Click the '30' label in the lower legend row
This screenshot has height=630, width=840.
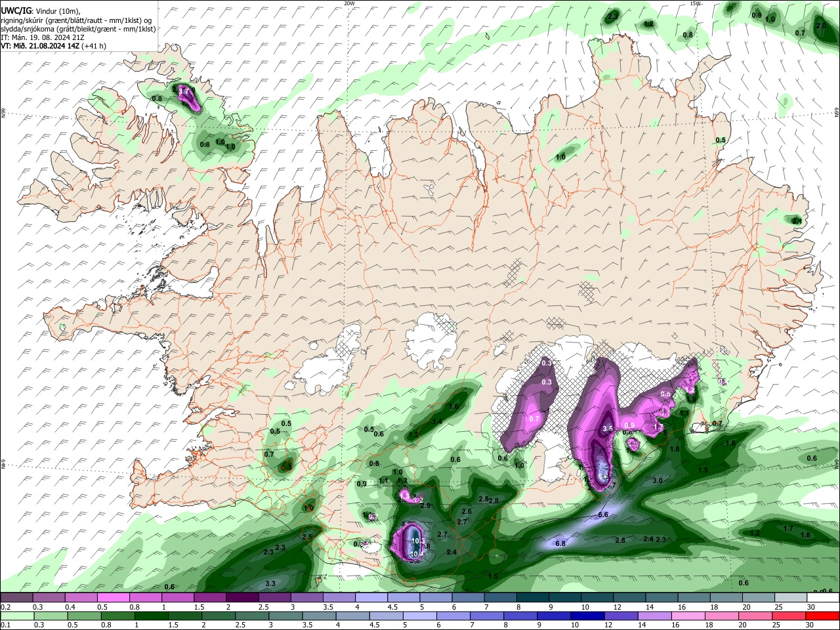pos(810,625)
